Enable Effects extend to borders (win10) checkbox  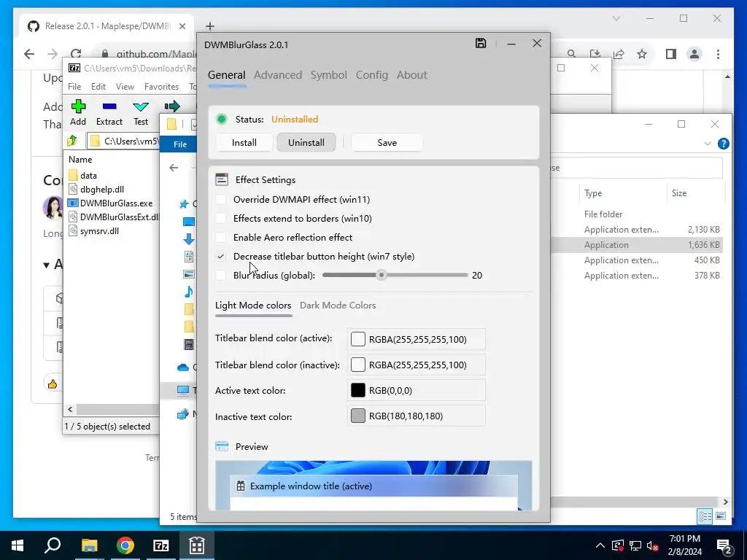pyautogui.click(x=220, y=219)
